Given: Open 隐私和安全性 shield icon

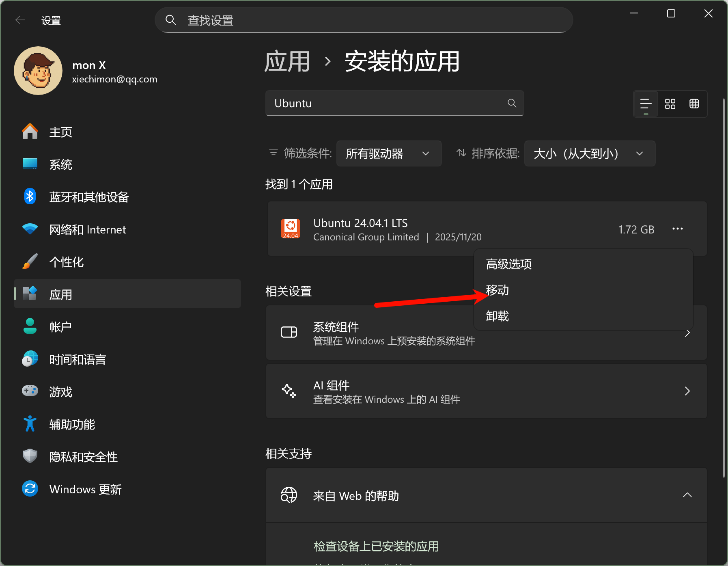Looking at the screenshot, I should 30,456.
